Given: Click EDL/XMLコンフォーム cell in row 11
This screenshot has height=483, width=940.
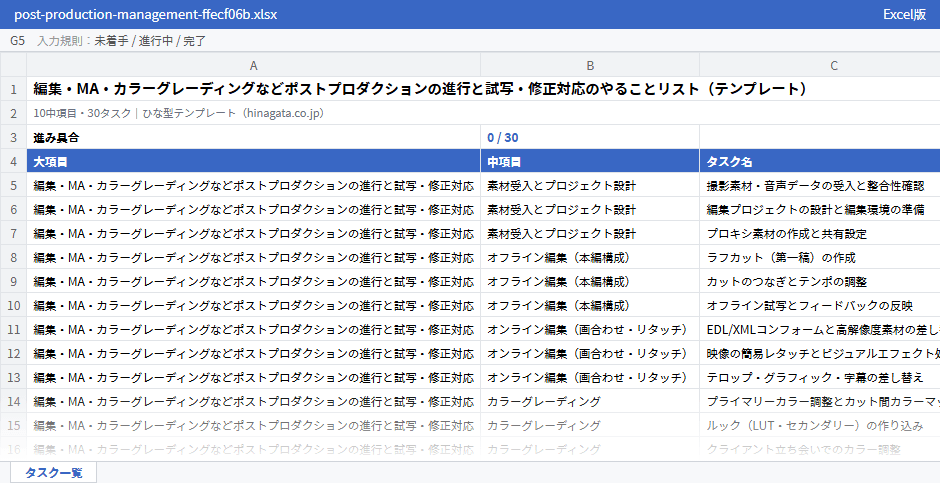Looking at the screenshot, I should (x=820, y=329).
